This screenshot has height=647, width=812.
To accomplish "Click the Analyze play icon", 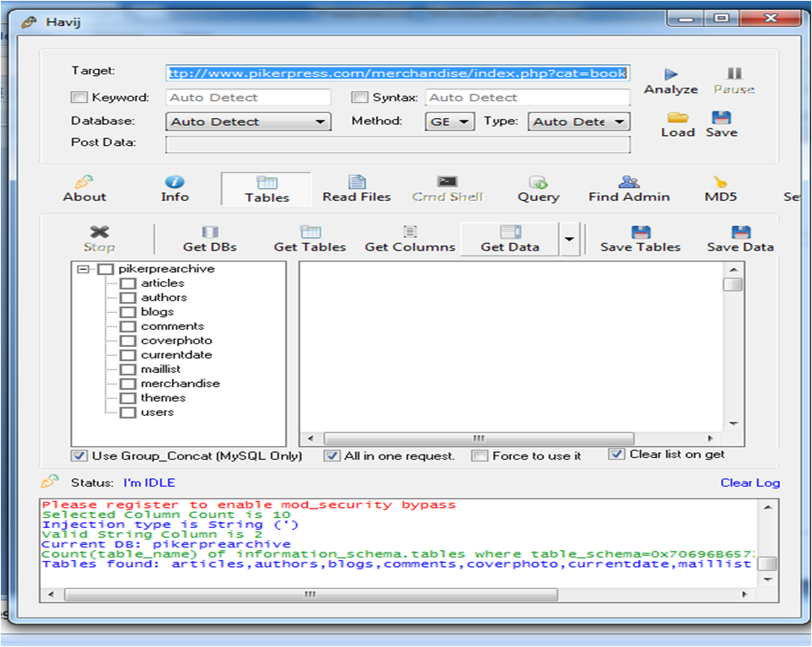I will 671,74.
